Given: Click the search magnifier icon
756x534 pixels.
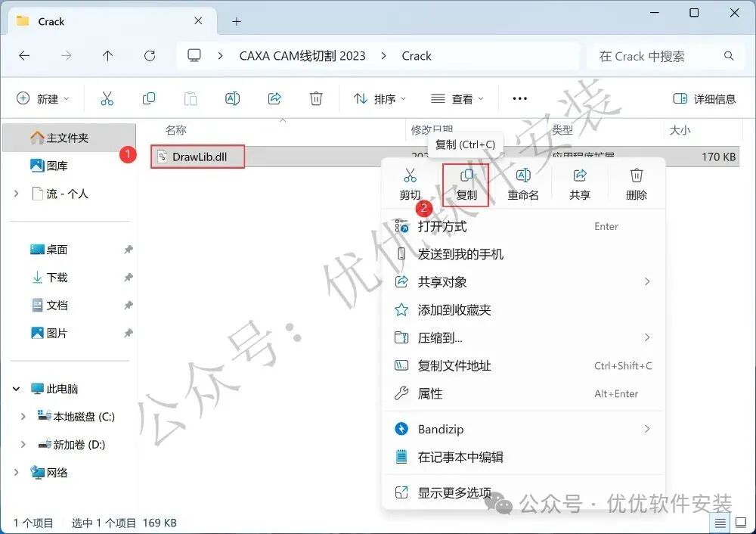Looking at the screenshot, I should point(729,56).
